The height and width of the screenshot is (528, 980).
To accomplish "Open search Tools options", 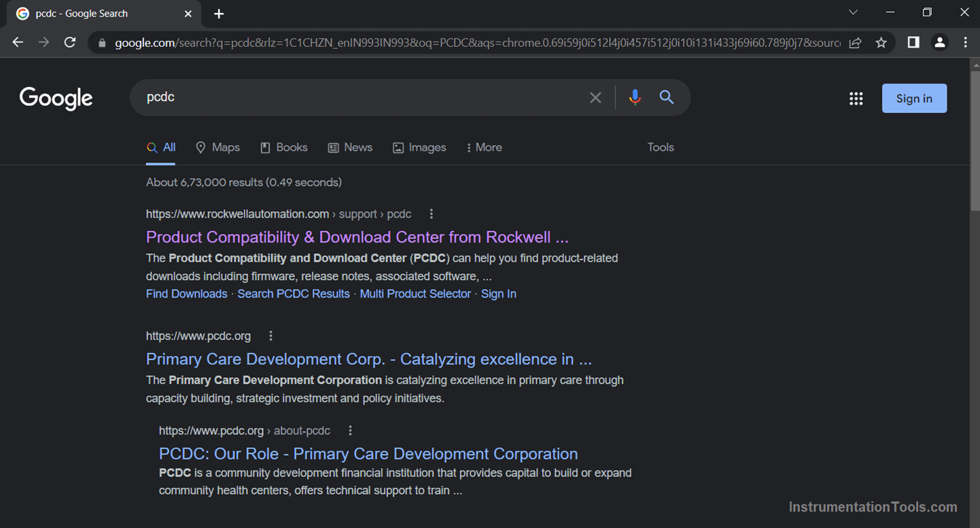I will click(x=661, y=147).
